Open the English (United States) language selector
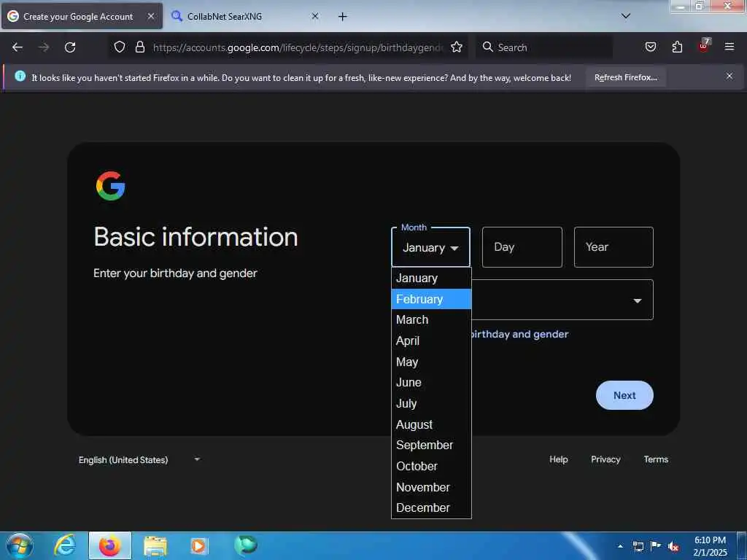 pos(139,460)
